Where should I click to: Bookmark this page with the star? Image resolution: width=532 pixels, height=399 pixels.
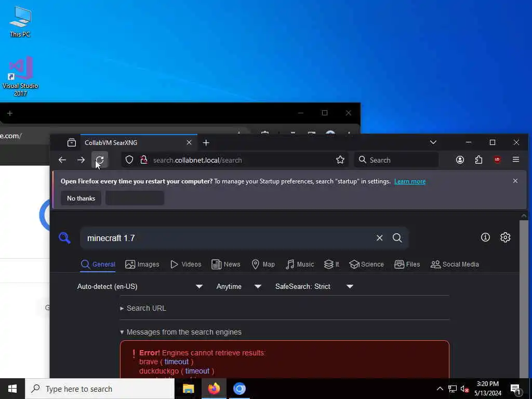[340, 160]
